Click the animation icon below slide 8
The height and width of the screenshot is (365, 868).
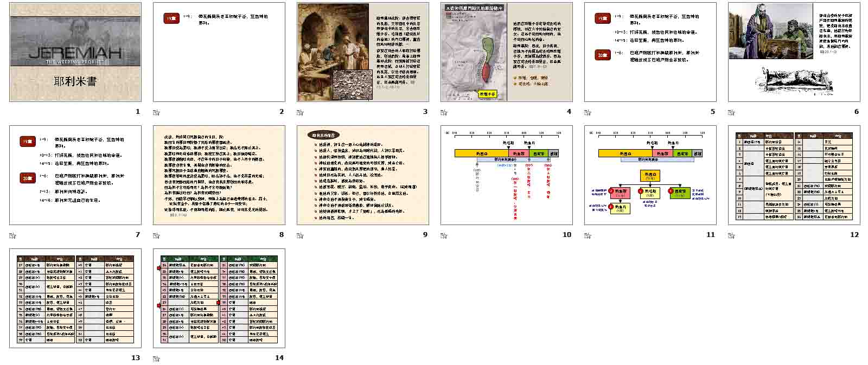tap(156, 235)
